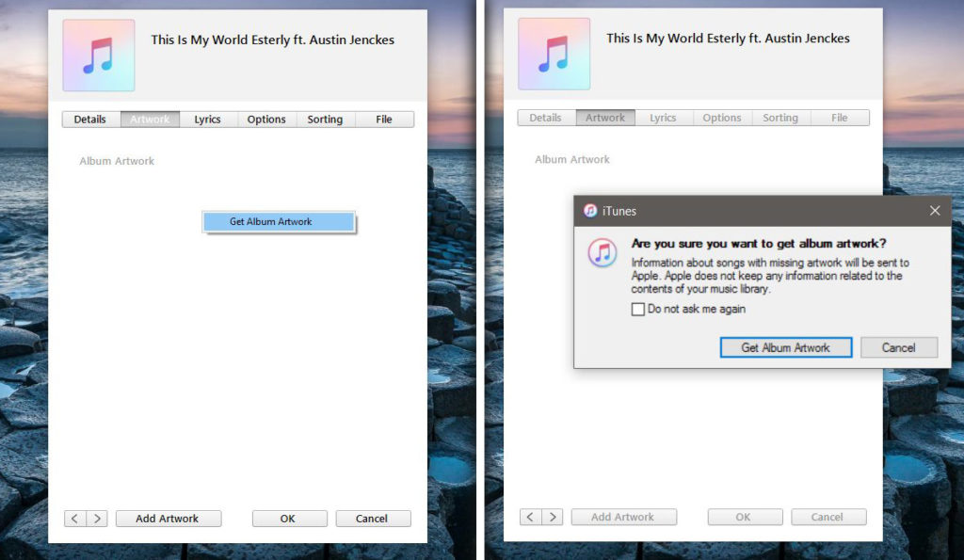This screenshot has width=964, height=560.
Task: Switch to the Details tab
Action: (x=90, y=119)
